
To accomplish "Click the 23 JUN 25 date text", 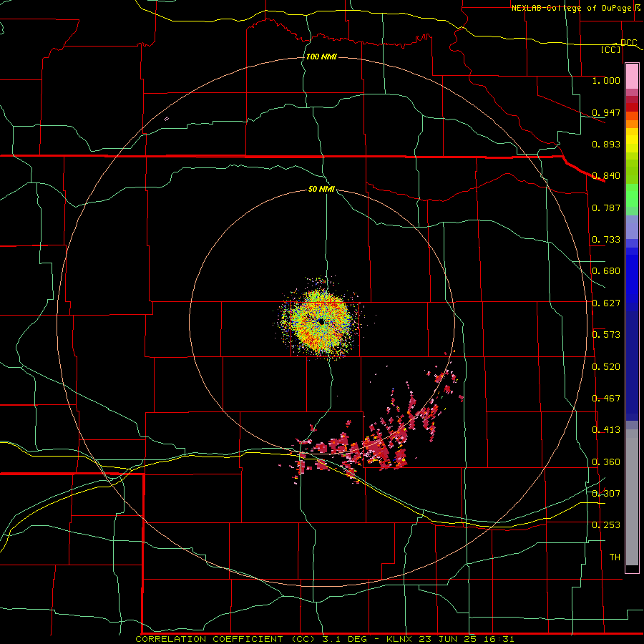I will [447, 639].
